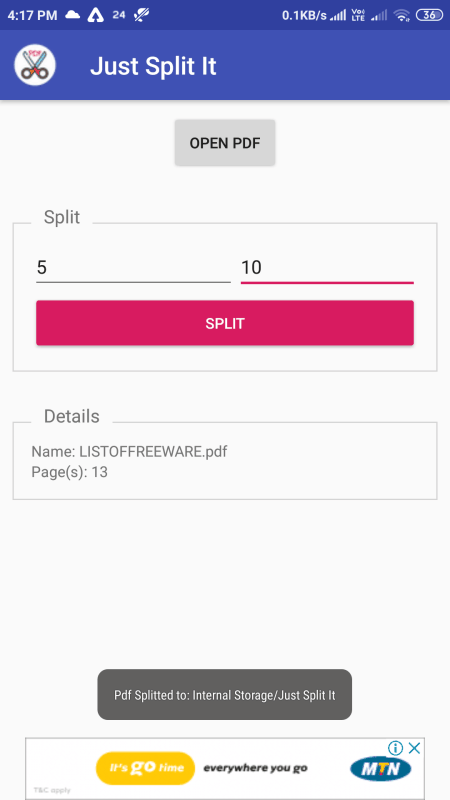Close the MTN ad banner
The width and height of the screenshot is (450, 800).
tap(415, 748)
